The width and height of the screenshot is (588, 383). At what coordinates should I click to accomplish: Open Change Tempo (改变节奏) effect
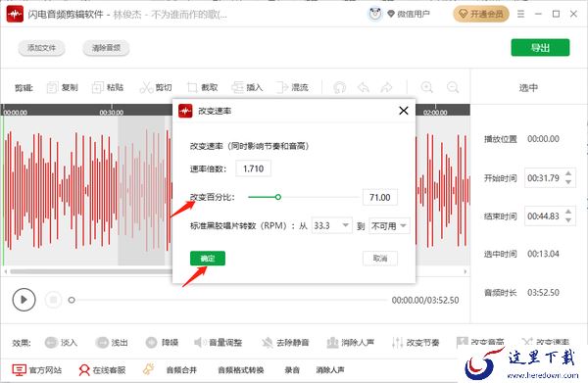[416, 343]
